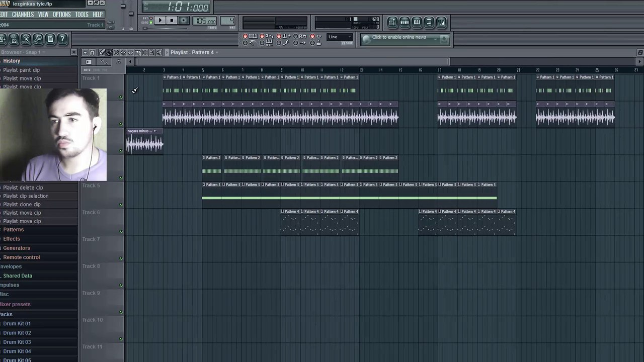Click the song position slider under transport
This screenshot has height=362, width=644.
(165, 28)
